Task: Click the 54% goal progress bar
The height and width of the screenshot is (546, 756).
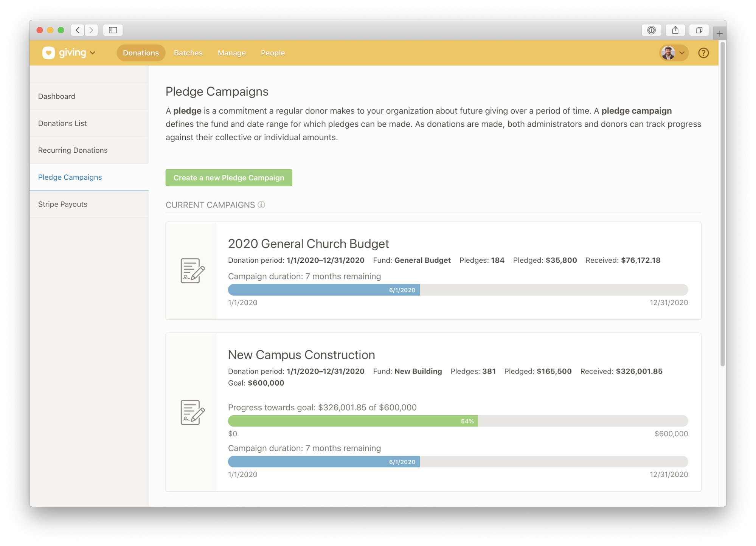Action: coord(352,421)
